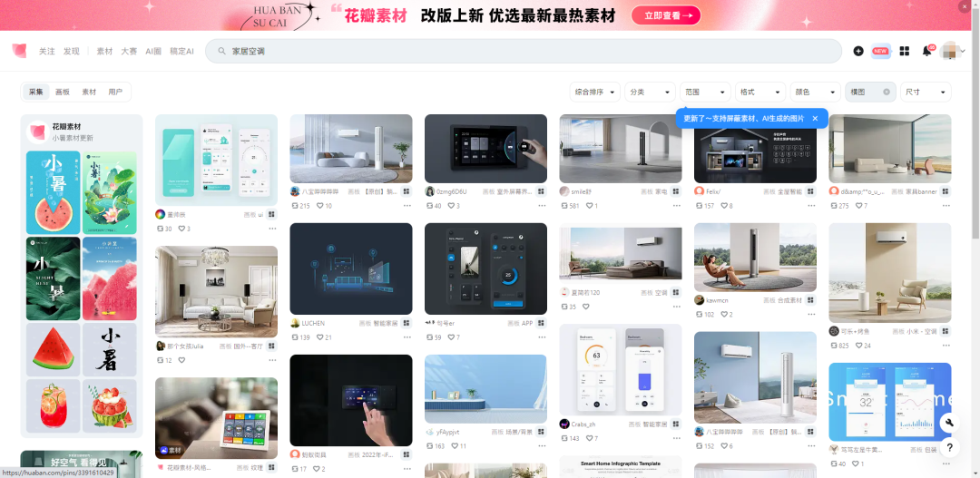The width and height of the screenshot is (980, 478).
Task: Open AI圈 in the top nav
Action: tap(153, 51)
